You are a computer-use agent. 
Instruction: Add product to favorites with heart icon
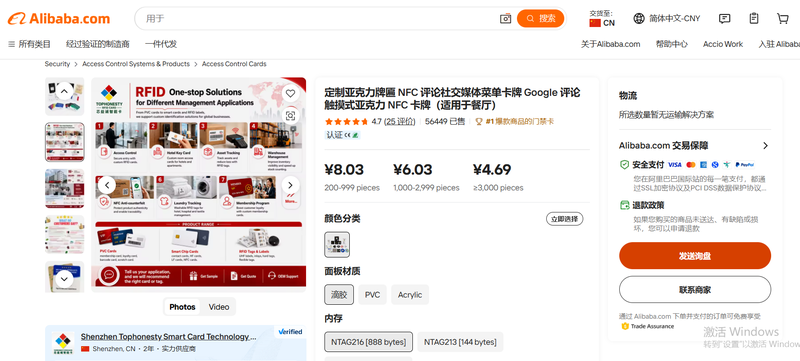[x=290, y=93]
